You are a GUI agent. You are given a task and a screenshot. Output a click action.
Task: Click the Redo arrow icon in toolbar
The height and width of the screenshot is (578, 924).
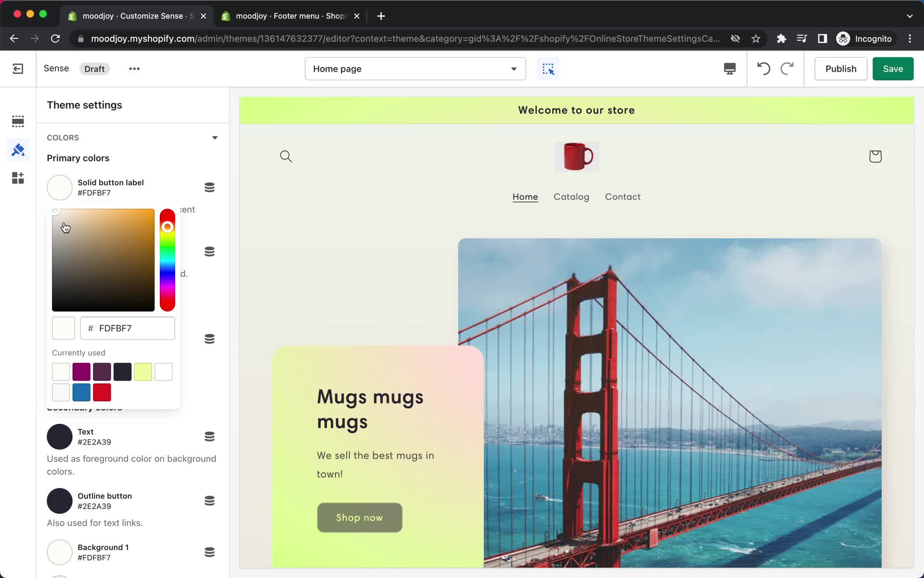(x=788, y=68)
